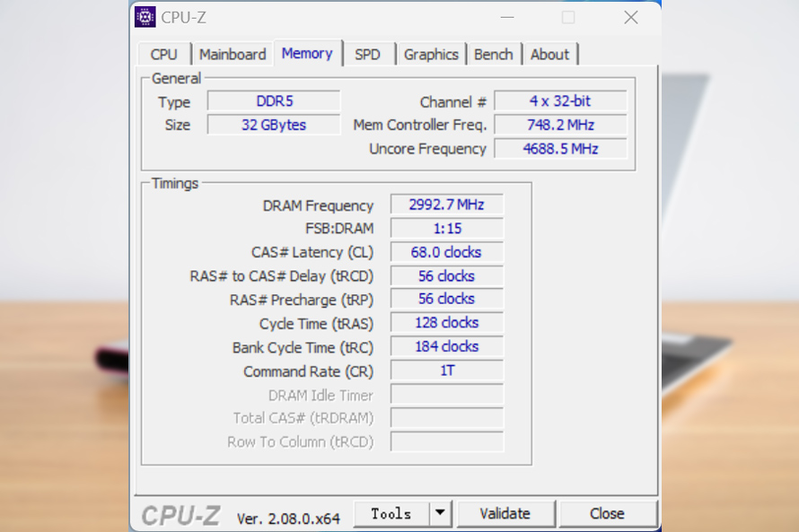Screen dimensions: 799x532
Task: Close the CPU-Z window with X
Action: [631, 17]
